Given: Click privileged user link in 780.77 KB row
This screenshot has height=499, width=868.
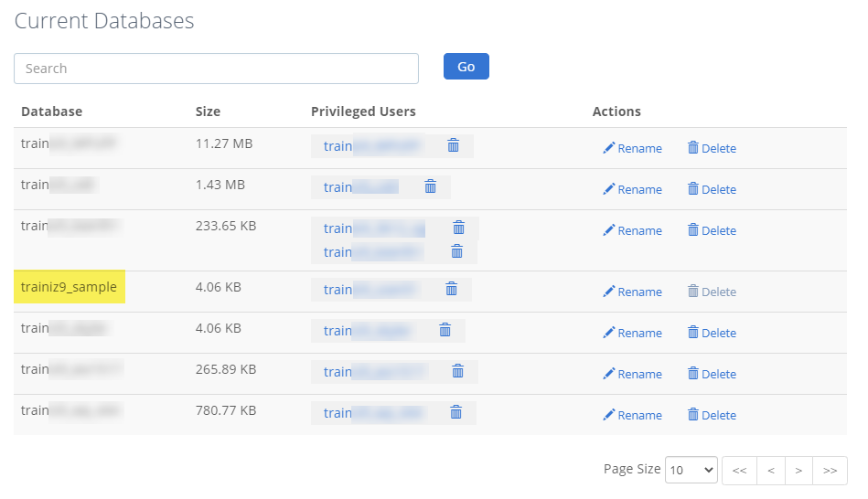Looking at the screenshot, I should point(375,413).
